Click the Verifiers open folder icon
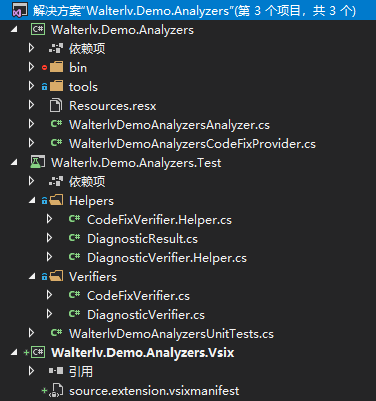 coord(56,276)
